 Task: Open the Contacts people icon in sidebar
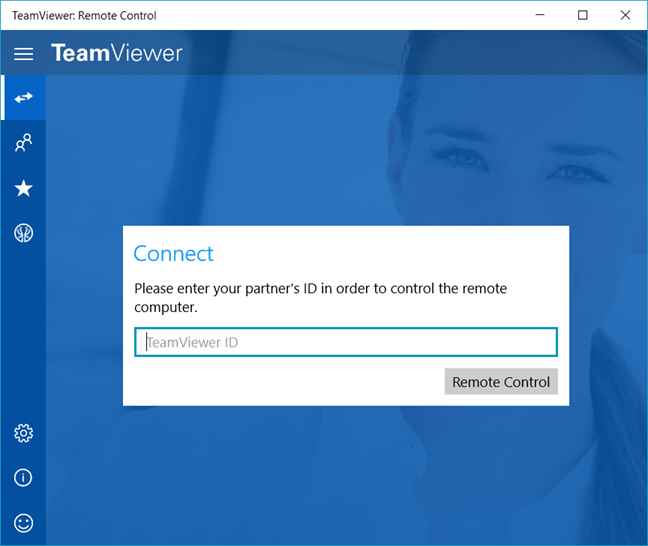[24, 143]
